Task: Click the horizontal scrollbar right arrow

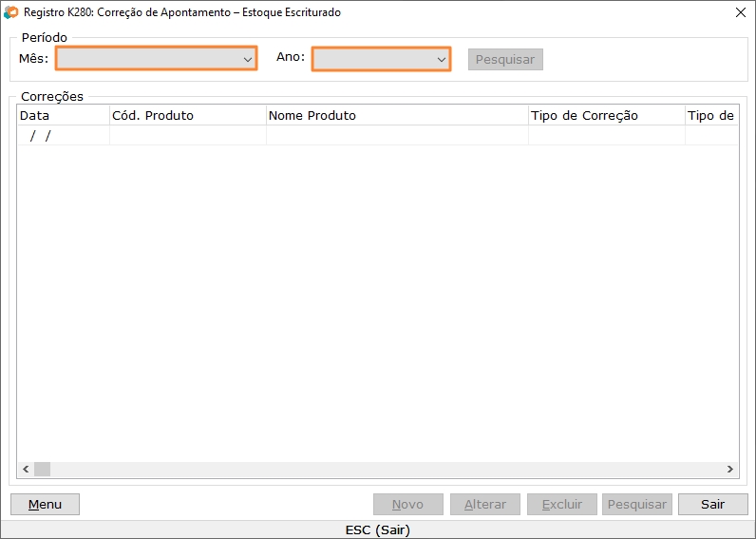Action: [730, 470]
